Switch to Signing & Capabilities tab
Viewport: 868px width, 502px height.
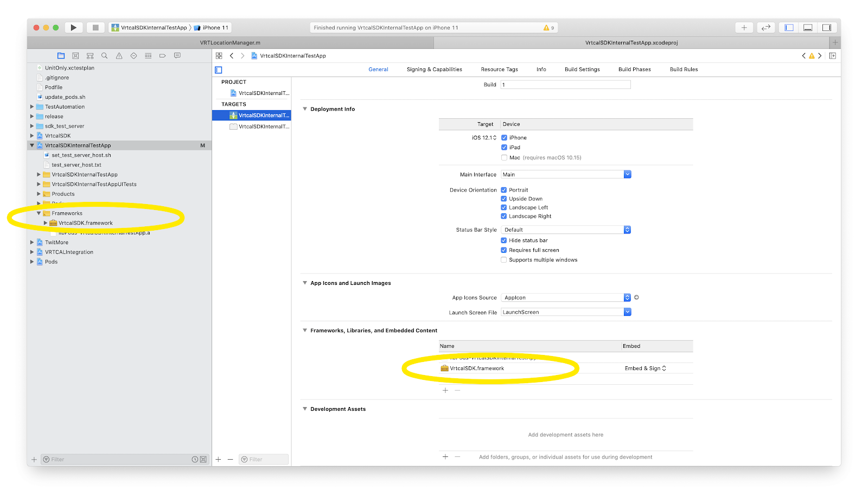pos(435,69)
